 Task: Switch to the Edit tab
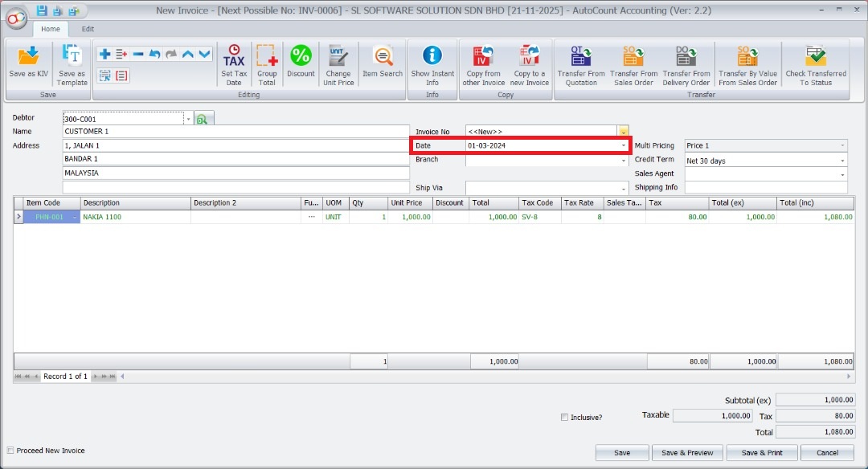88,27
